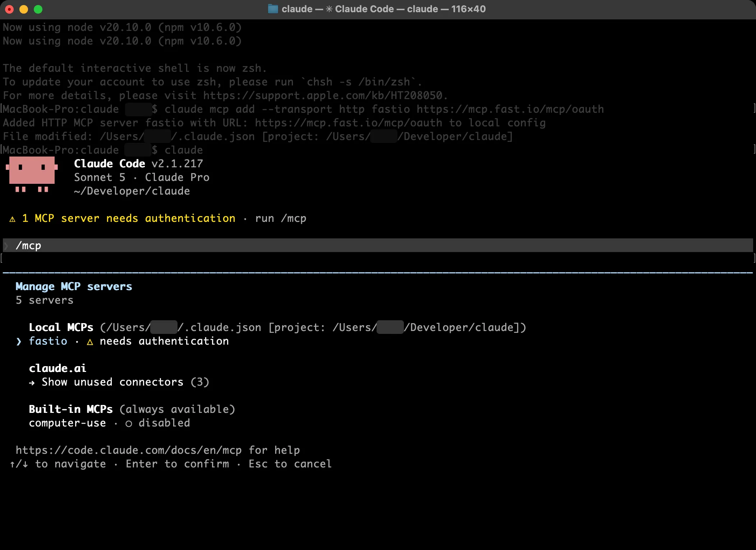756x550 pixels.
Task: Zoom the terminal with the green button
Action: (38, 9)
